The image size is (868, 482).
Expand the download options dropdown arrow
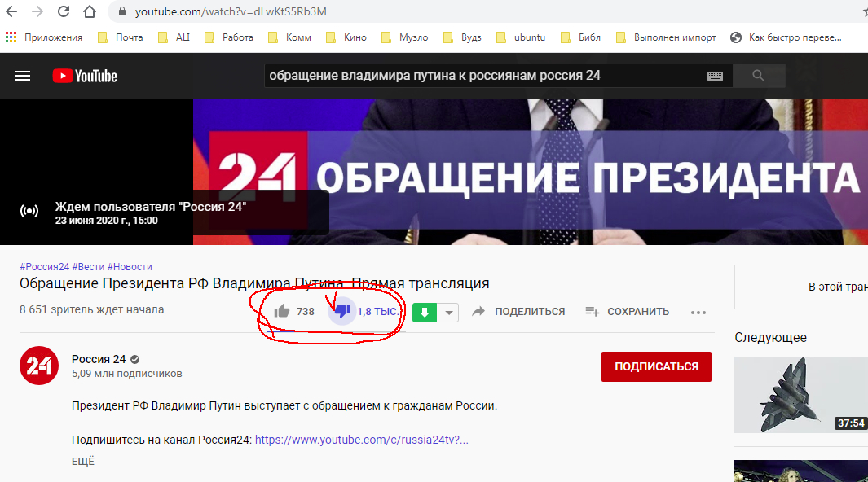448,313
